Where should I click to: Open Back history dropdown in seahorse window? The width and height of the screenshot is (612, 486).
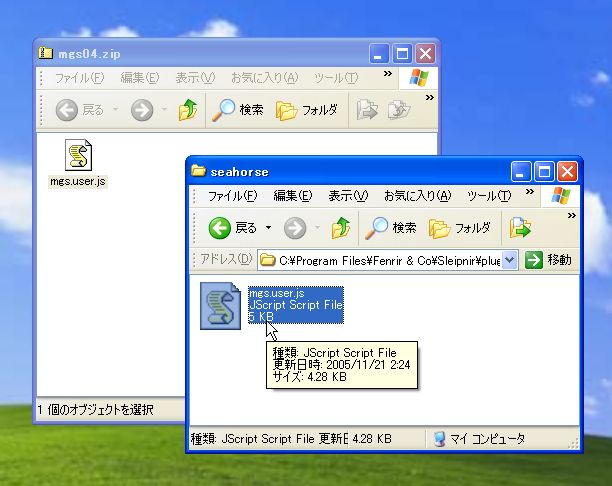(x=269, y=228)
